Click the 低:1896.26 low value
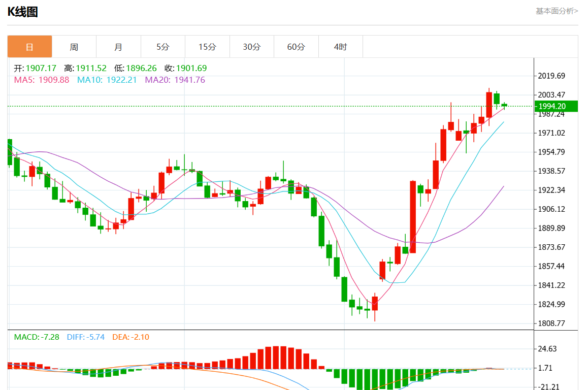This screenshot has height=390, width=588. pos(136,68)
